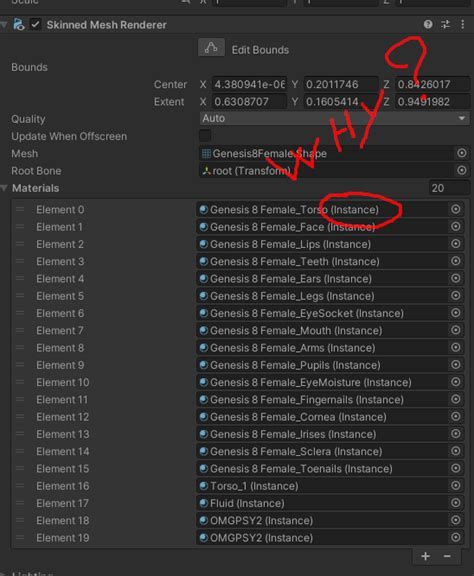Open object picker for Root Bone

462,170
